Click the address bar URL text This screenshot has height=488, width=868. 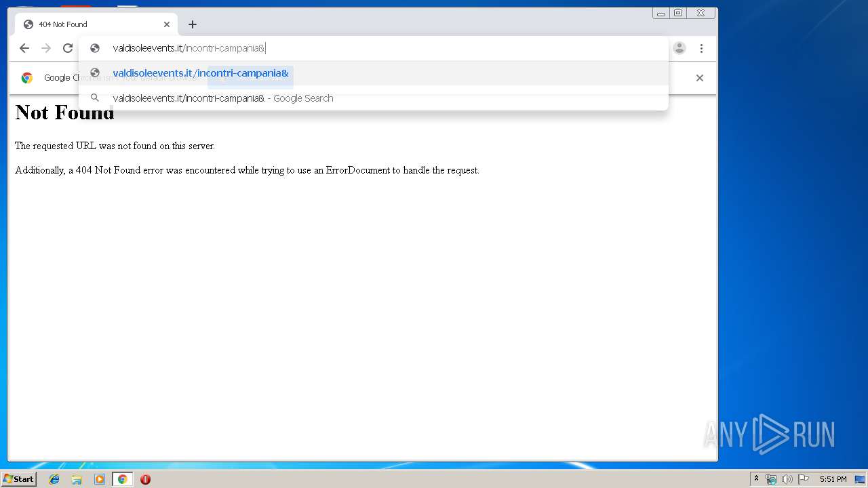click(189, 48)
